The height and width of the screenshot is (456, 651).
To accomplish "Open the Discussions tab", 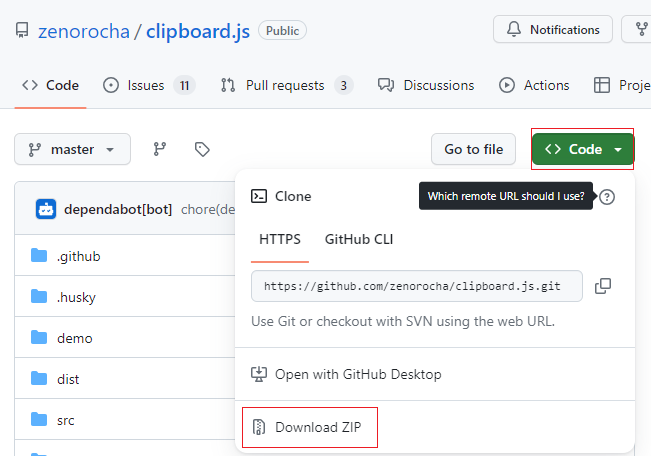I will click(x=426, y=85).
